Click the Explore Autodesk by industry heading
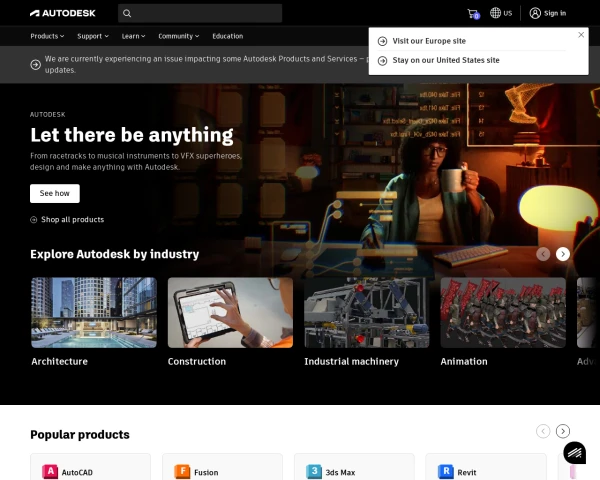 click(114, 254)
